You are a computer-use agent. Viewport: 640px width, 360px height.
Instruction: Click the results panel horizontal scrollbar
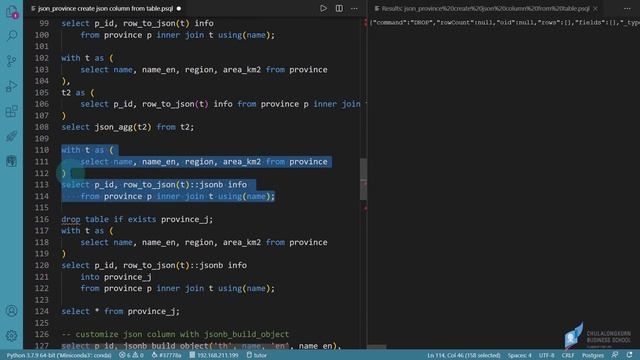376,347
